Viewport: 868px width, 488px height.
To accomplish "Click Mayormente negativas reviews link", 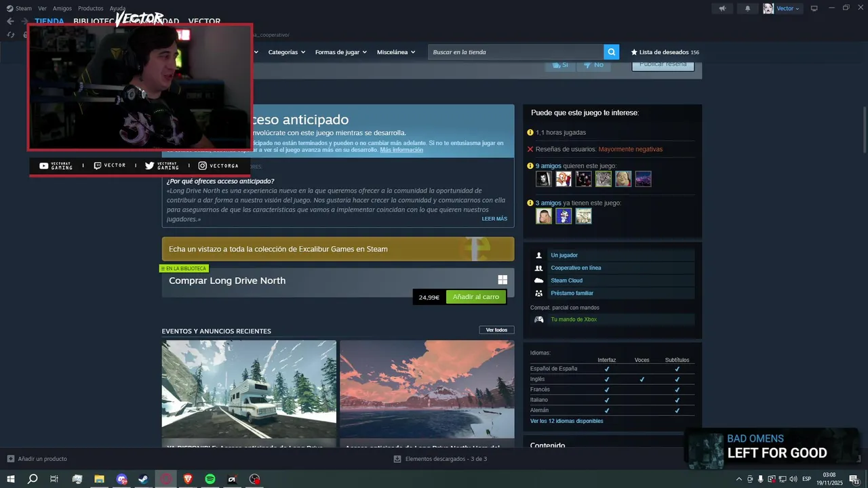I will [x=631, y=149].
